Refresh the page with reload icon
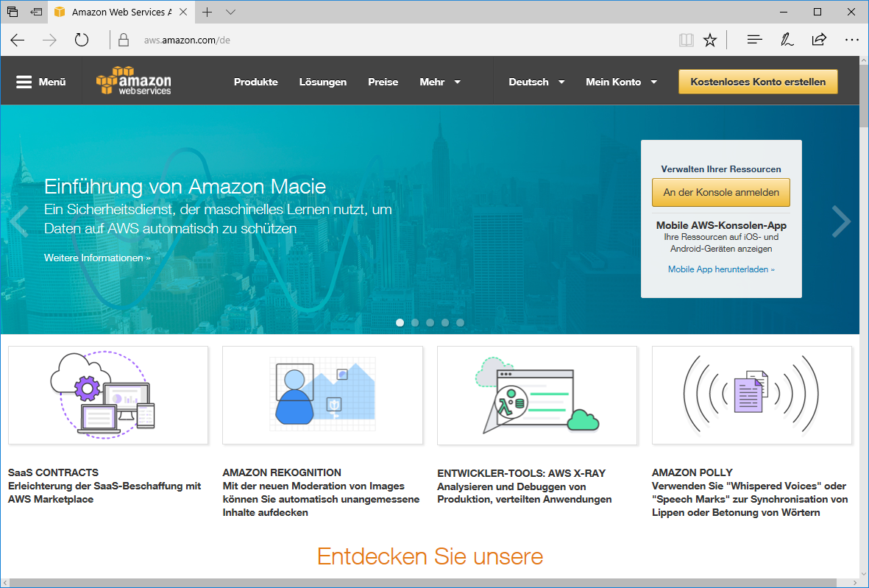Screen dimensions: 869x588 [x=82, y=40]
